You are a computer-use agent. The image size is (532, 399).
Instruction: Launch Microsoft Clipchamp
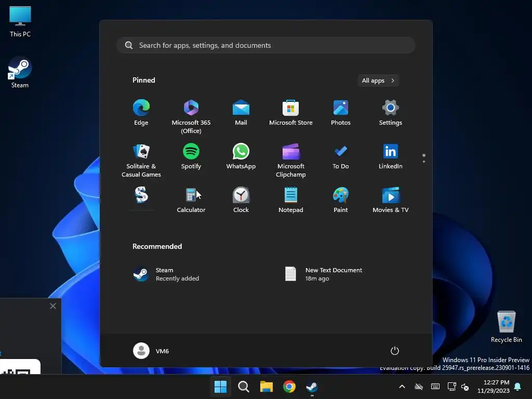(x=291, y=160)
